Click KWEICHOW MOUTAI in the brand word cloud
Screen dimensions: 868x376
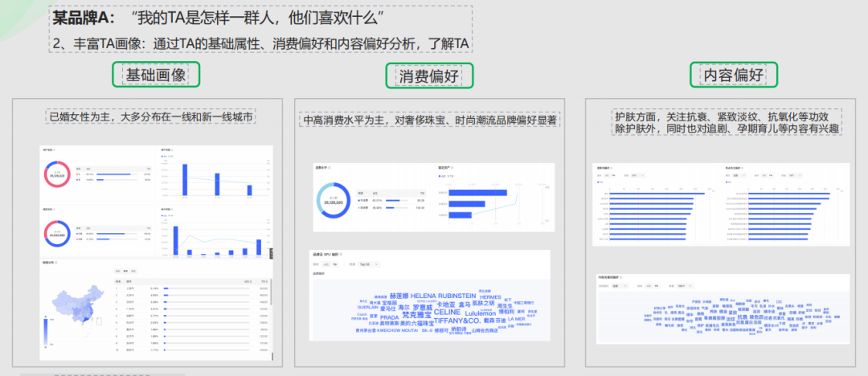(x=398, y=330)
